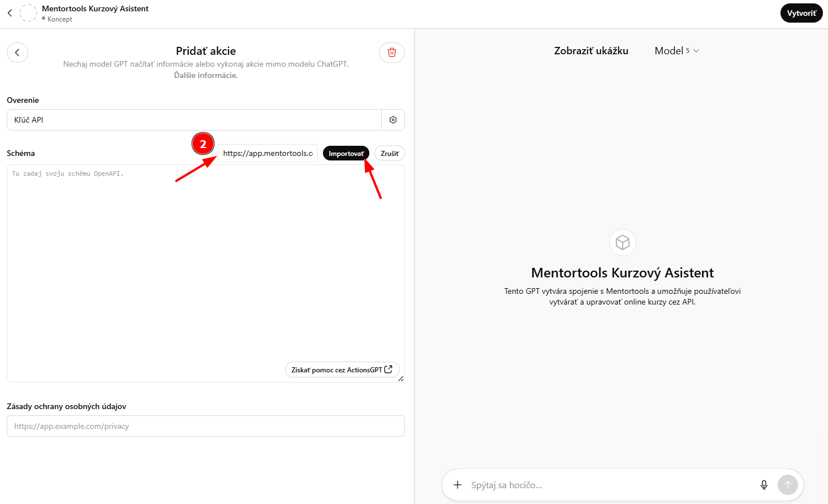Click the Spýtaj sa hocičo message input

tap(611, 485)
